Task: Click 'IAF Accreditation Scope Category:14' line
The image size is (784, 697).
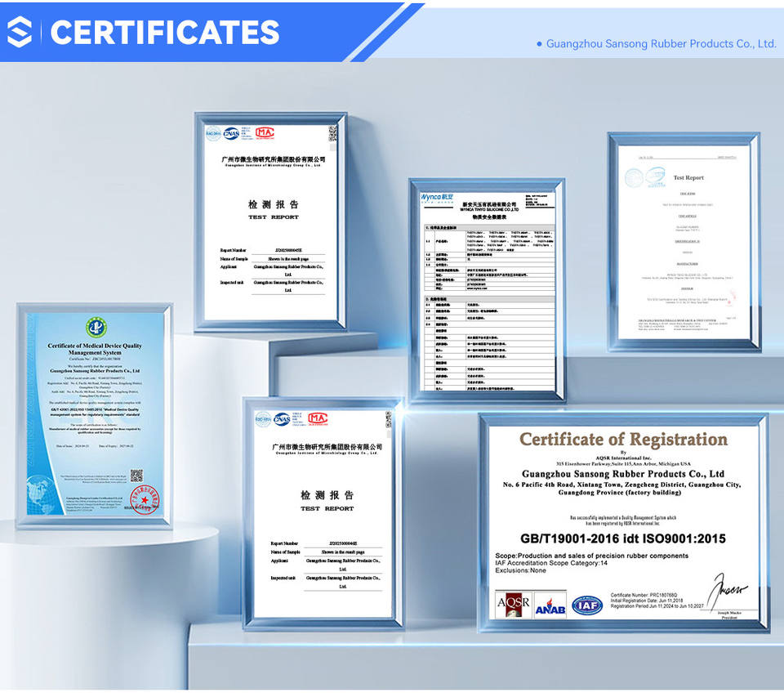Action: [x=551, y=563]
